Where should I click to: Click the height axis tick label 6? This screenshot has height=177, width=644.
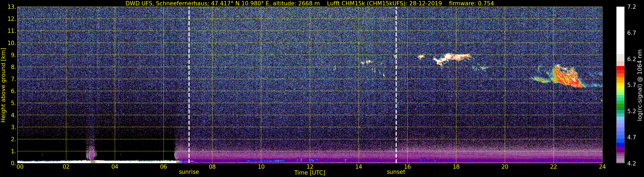pyautogui.click(x=13, y=91)
